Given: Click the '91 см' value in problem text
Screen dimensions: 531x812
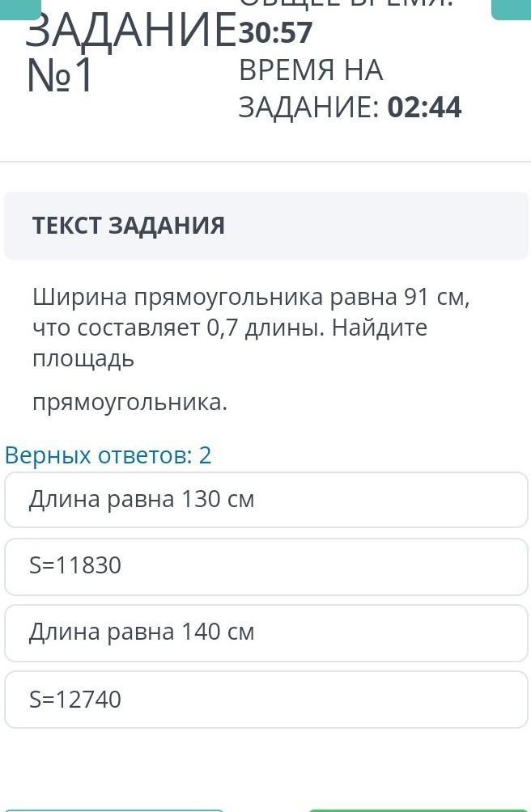Looking at the screenshot, I should pos(435,298).
